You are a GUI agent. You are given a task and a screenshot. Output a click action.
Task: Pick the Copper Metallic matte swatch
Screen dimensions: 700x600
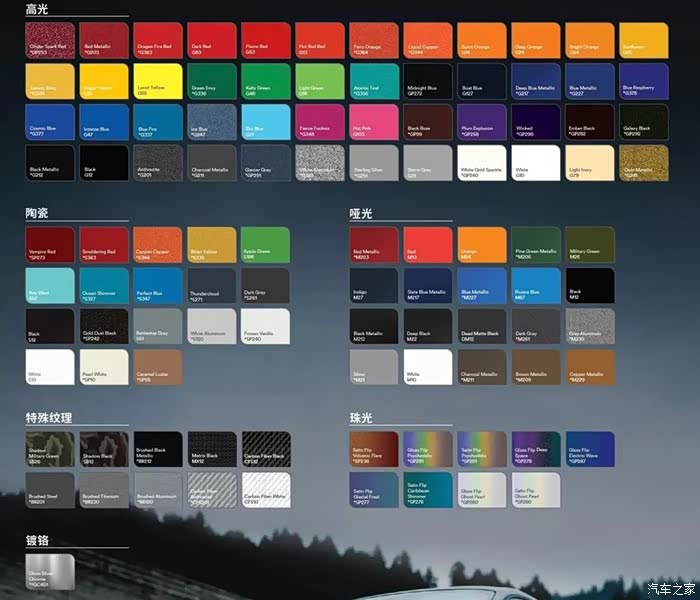point(590,368)
